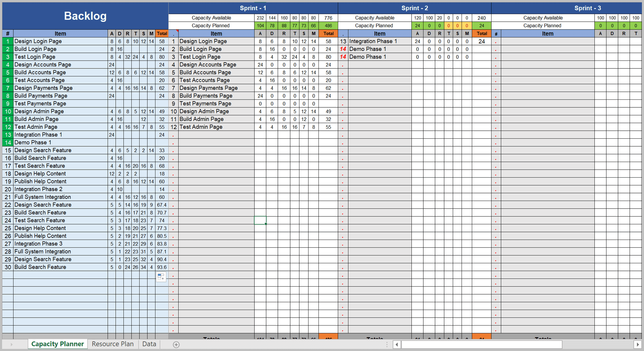Click Sprint 1 Capacity Available total cell
This screenshot has width=644, height=351.
(327, 18)
